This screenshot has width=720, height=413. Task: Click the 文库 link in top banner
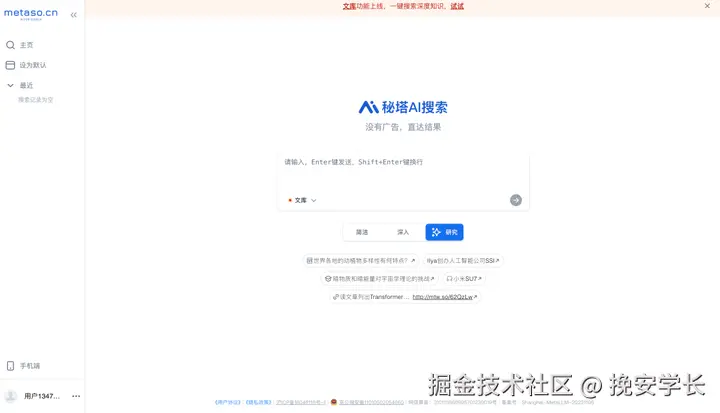[x=349, y=6]
